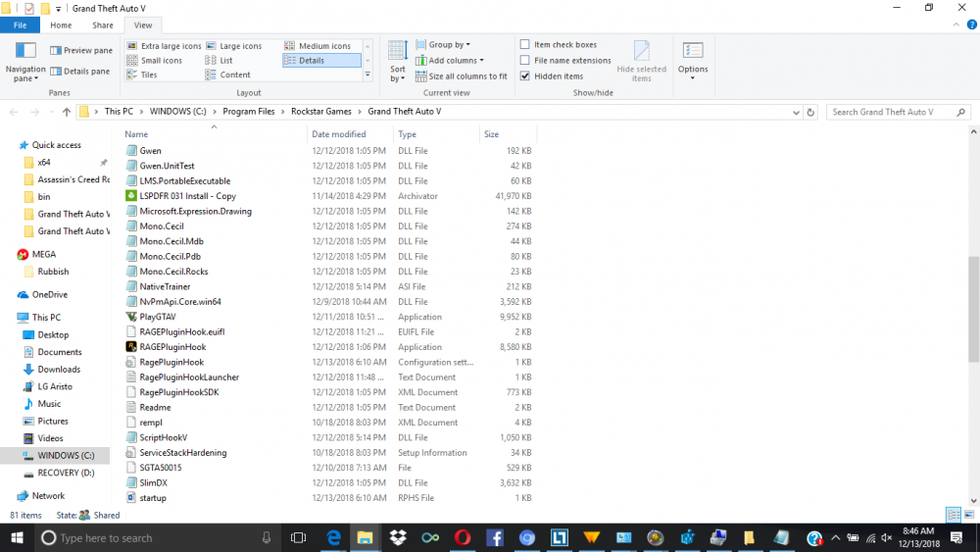
Task: Go up one folder level
Action: click(x=67, y=112)
